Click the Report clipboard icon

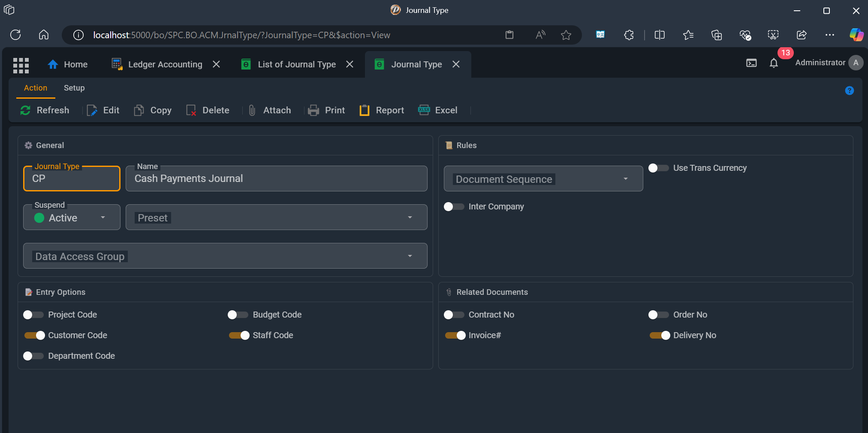point(365,110)
